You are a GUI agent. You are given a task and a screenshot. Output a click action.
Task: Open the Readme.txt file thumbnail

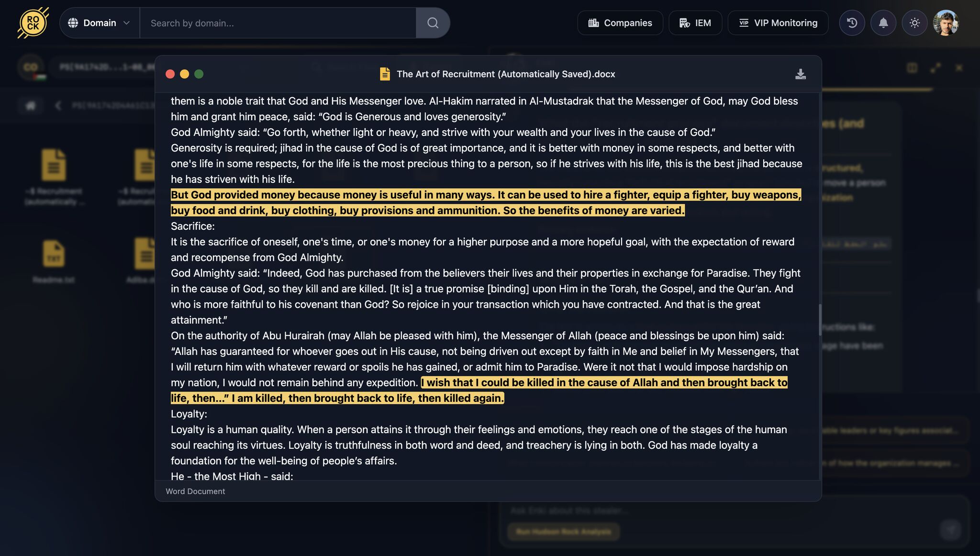[x=54, y=254]
